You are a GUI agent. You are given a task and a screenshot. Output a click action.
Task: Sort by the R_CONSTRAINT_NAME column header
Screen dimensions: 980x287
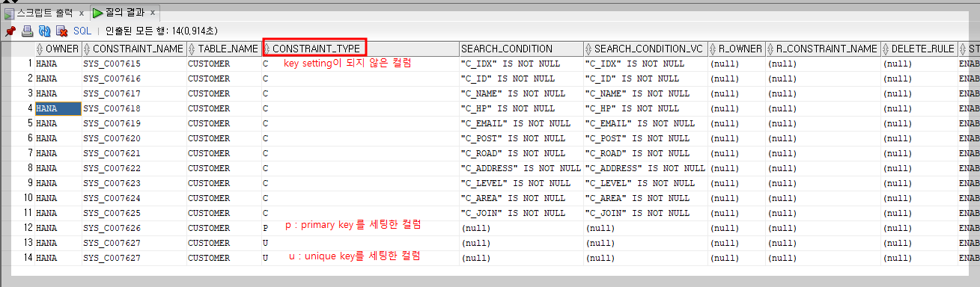(823, 49)
